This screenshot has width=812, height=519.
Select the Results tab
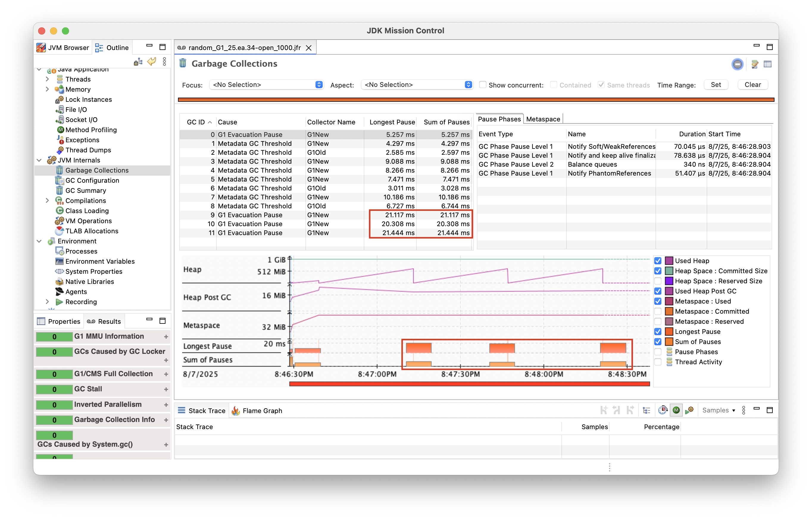point(104,321)
